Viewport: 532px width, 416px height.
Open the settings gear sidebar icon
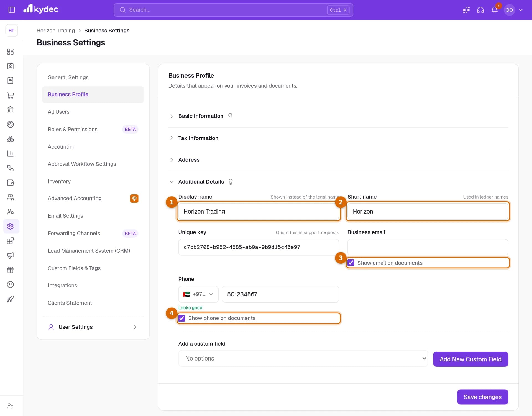point(10,226)
